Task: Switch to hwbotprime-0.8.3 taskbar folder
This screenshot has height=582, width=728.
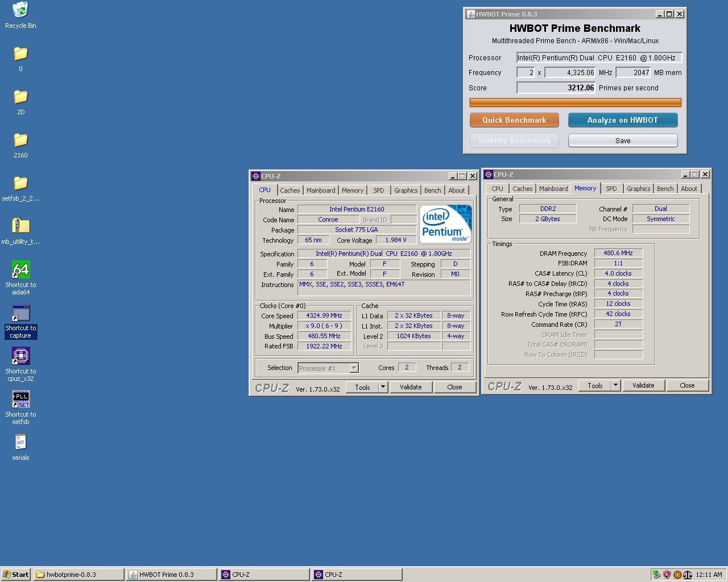Action: coord(78,575)
